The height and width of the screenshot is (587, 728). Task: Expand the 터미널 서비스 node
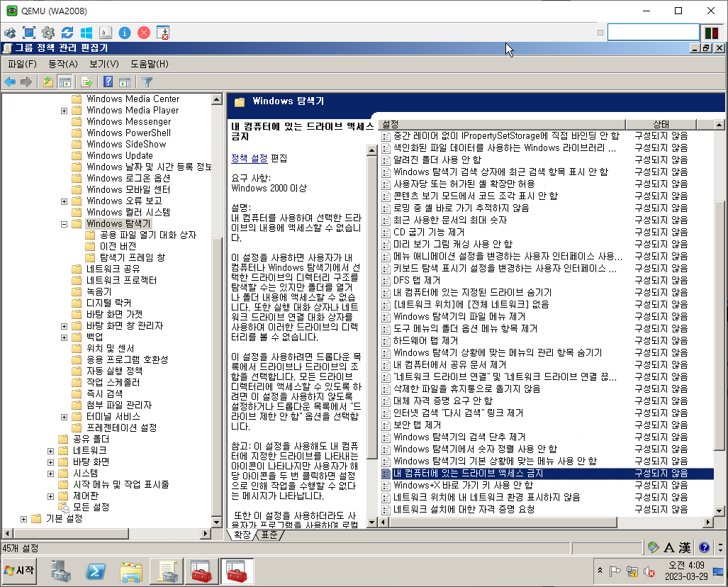(64, 417)
